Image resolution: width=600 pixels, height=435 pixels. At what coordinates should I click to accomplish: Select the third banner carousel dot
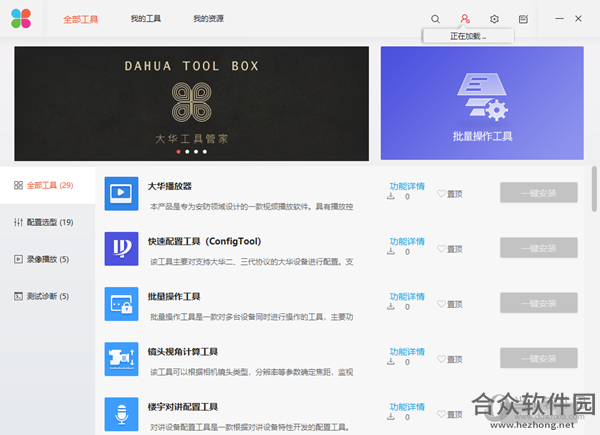coord(196,152)
